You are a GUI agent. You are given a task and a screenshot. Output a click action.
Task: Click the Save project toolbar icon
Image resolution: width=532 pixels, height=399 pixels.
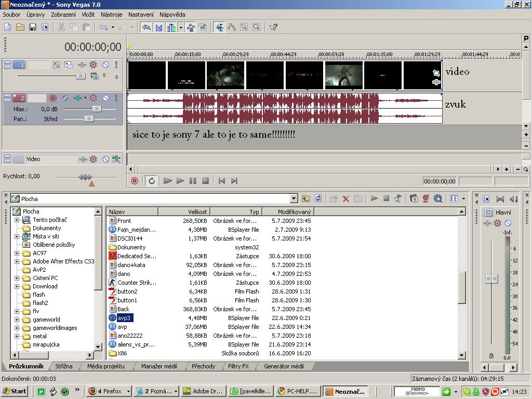[x=32, y=27]
